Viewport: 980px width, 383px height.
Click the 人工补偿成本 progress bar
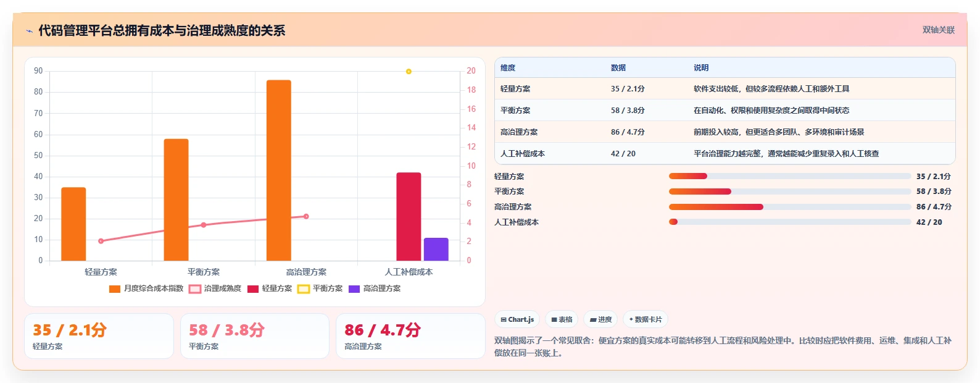pyautogui.click(x=790, y=222)
